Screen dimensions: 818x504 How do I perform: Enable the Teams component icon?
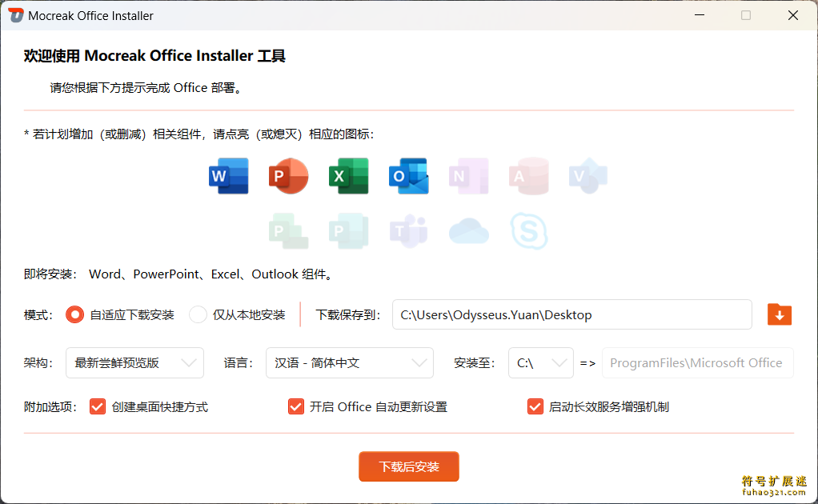click(408, 231)
